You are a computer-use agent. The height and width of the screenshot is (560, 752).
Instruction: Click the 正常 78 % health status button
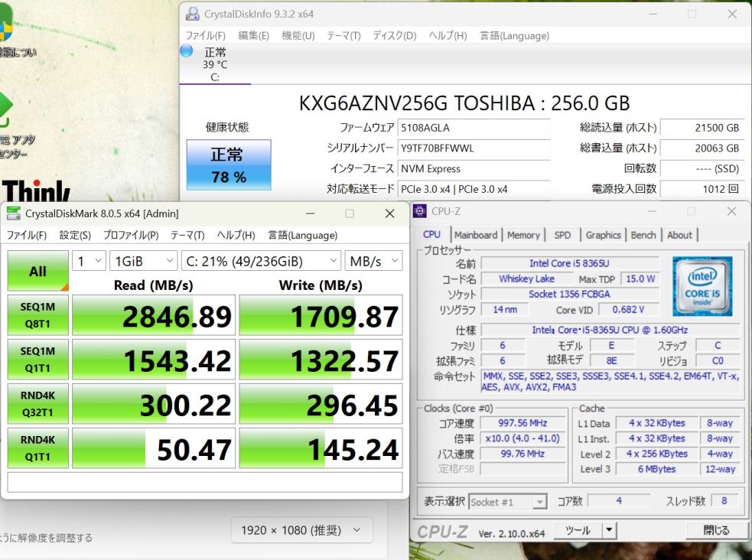coord(229,165)
